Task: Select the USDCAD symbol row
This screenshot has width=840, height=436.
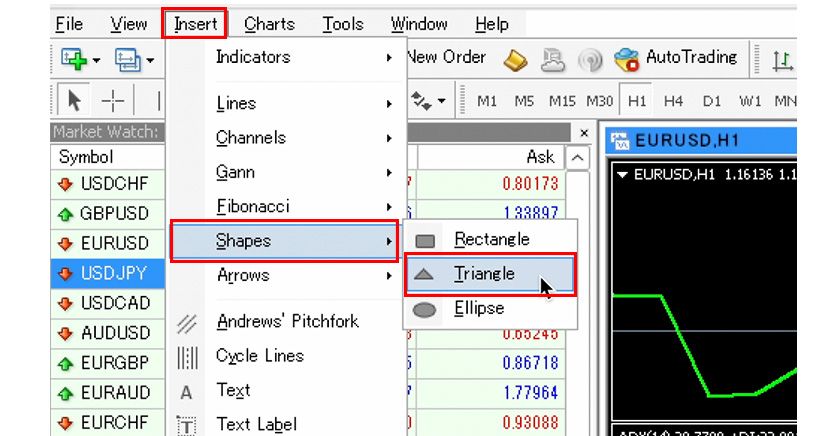Action: coord(108,304)
